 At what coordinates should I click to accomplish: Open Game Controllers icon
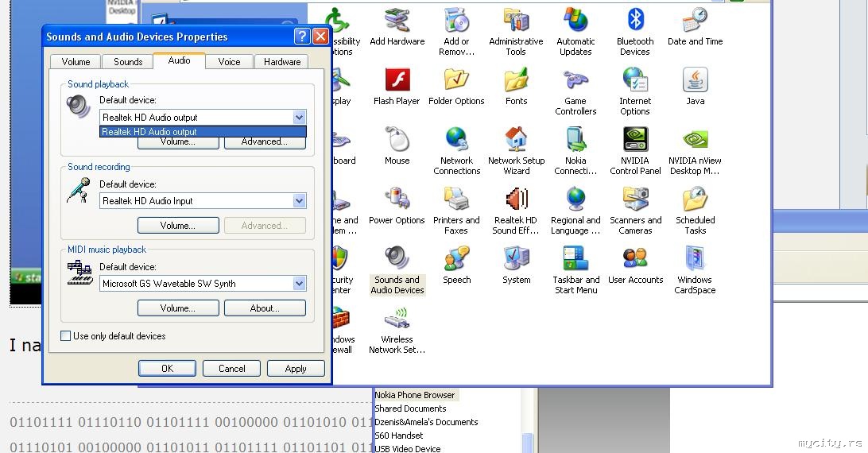tap(575, 91)
